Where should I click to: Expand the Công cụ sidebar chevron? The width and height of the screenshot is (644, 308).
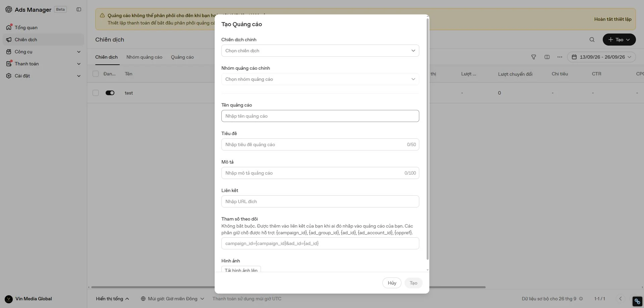click(79, 52)
